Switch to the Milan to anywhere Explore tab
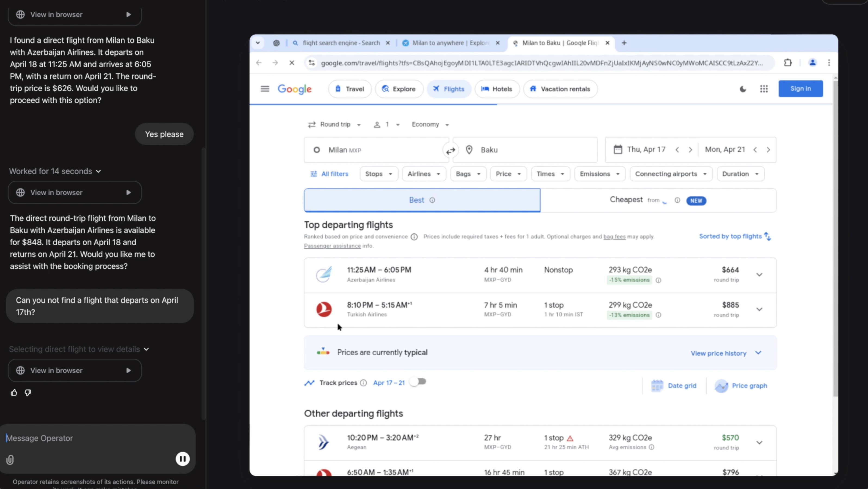 451,43
